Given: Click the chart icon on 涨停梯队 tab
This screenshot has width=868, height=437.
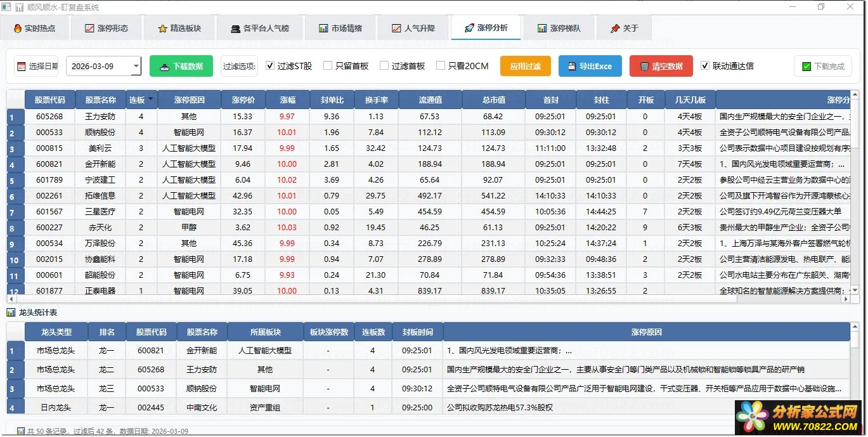Looking at the screenshot, I should [x=542, y=29].
